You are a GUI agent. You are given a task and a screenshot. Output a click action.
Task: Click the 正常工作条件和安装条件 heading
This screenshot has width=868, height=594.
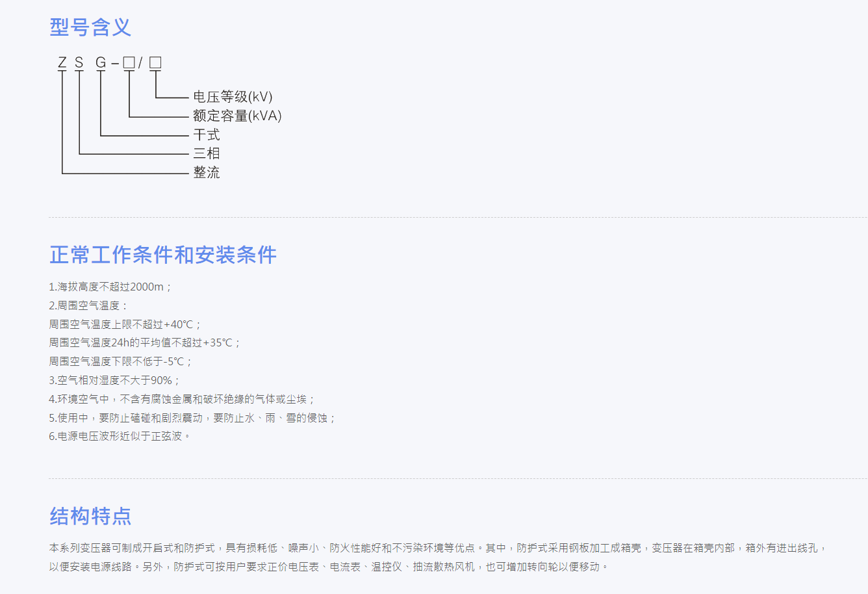[x=163, y=255]
